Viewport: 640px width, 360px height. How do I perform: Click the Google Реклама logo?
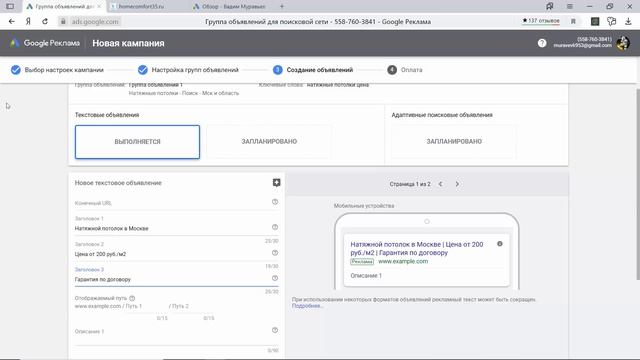tap(45, 43)
